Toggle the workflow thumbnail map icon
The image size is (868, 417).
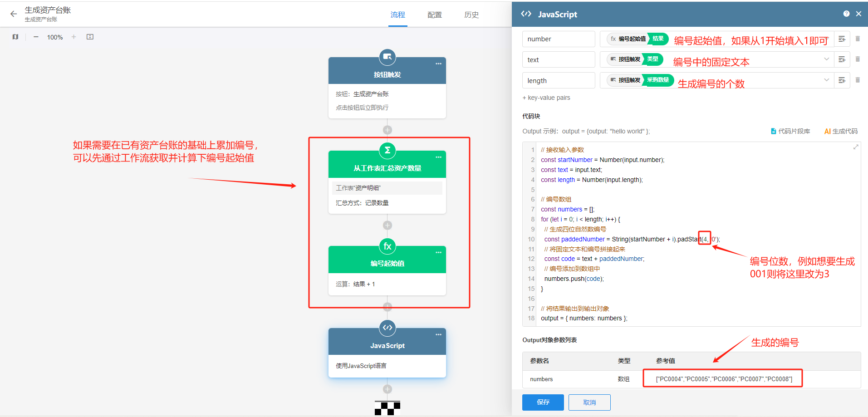[15, 37]
